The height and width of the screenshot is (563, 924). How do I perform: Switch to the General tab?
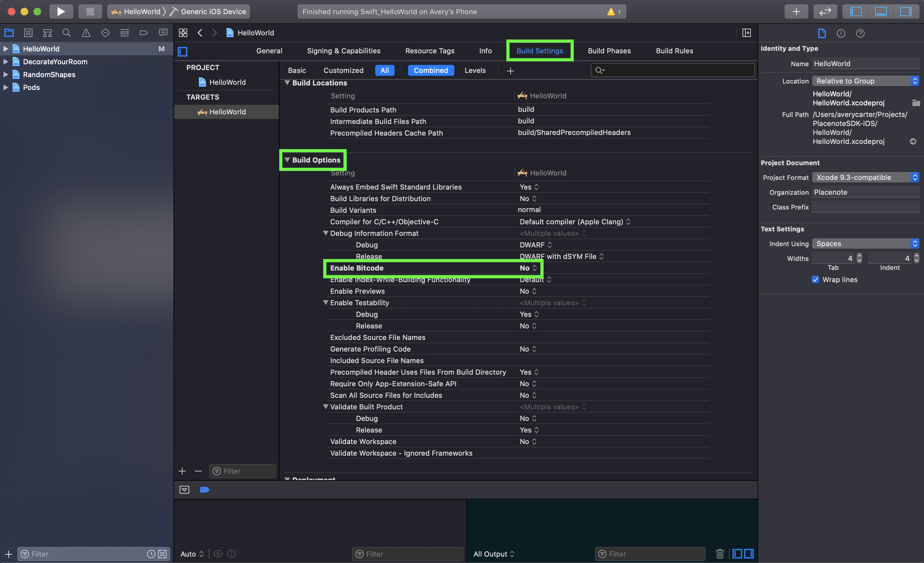(269, 51)
